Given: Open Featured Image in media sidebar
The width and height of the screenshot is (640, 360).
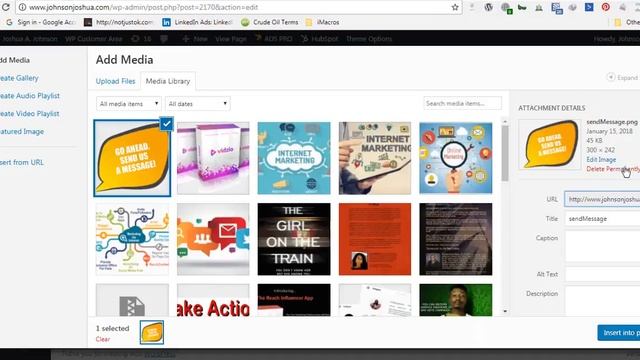Looking at the screenshot, I should [x=22, y=132].
